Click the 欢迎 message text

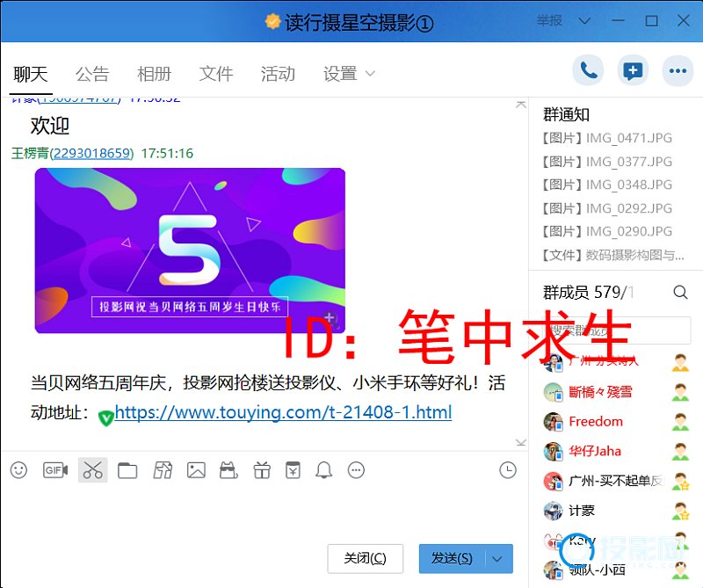pyautogui.click(x=50, y=126)
